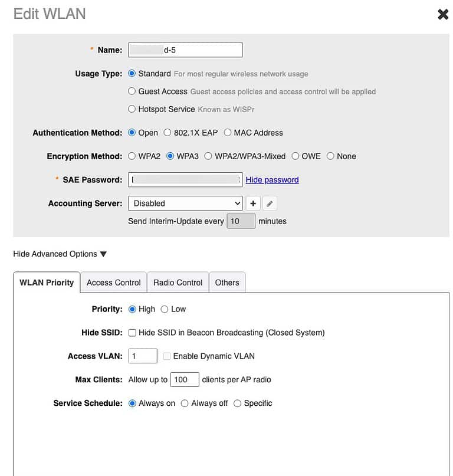
Task: Select 802.1X EAP authentication method
Action: point(169,133)
